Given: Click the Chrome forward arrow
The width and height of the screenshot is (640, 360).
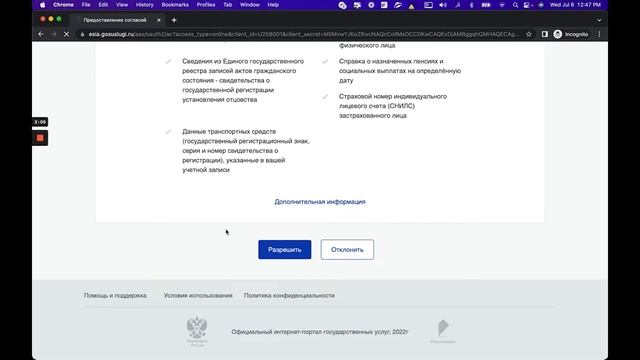Looking at the screenshot, I should click(53, 34).
